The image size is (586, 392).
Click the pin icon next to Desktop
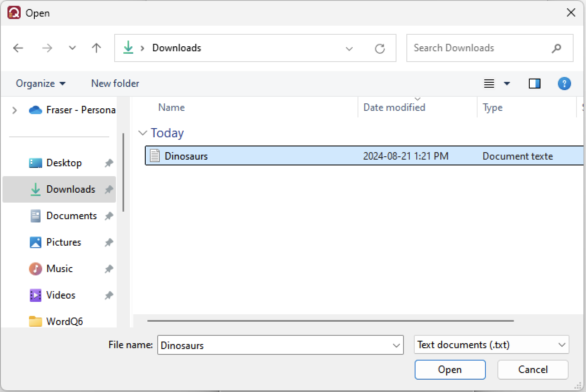(x=109, y=163)
